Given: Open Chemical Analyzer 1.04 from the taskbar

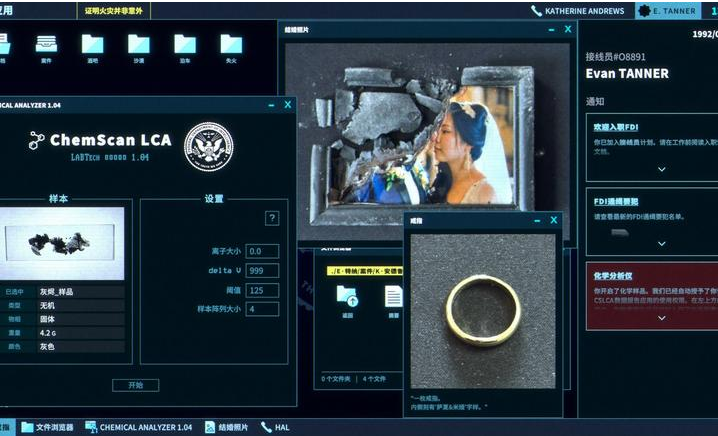Looking at the screenshot, I should click(138, 427).
